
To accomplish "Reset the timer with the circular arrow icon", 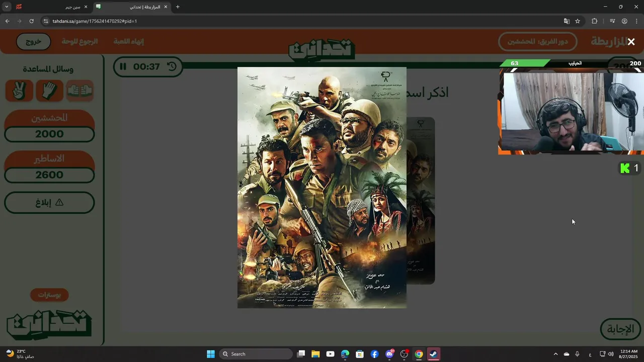I will [172, 66].
